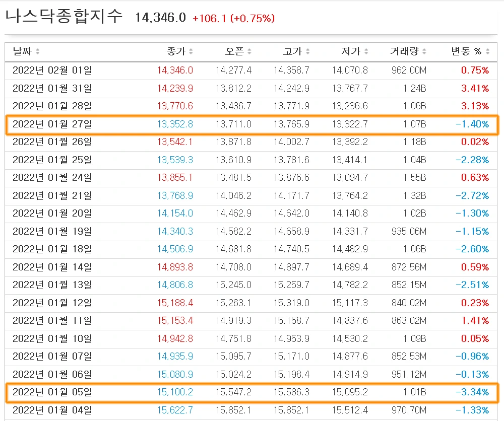The width and height of the screenshot is (504, 421).
Task: Select date cell 2022년 01월 25일
Action: (x=52, y=160)
